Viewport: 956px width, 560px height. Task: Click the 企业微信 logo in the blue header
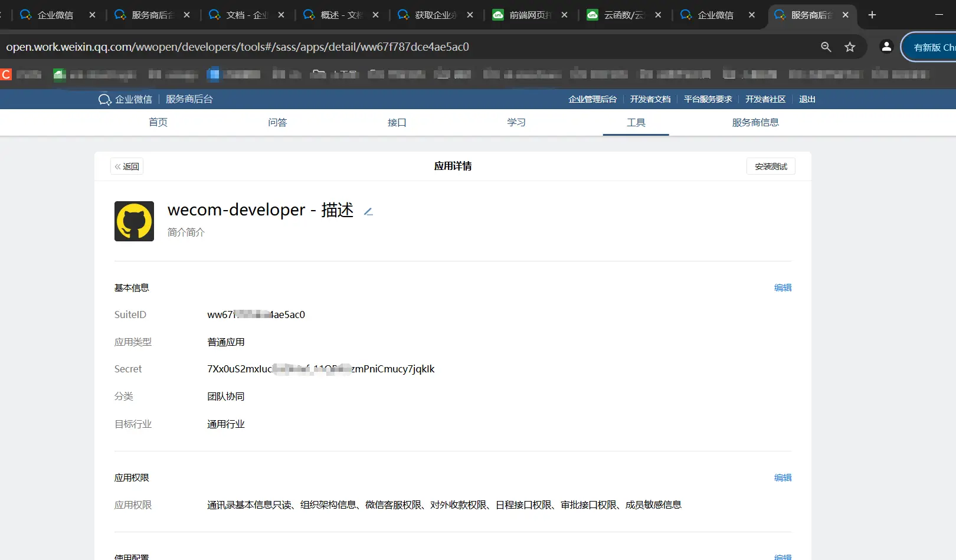(125, 99)
